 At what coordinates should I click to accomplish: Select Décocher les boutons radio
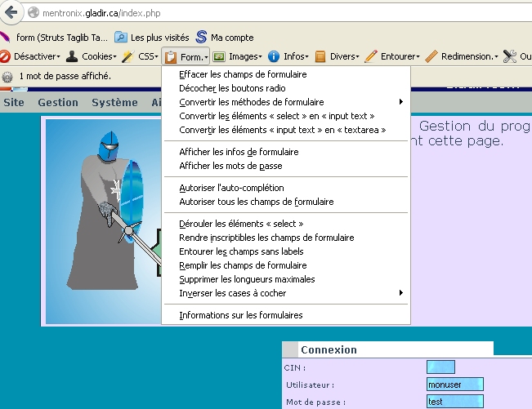pyautogui.click(x=286, y=88)
